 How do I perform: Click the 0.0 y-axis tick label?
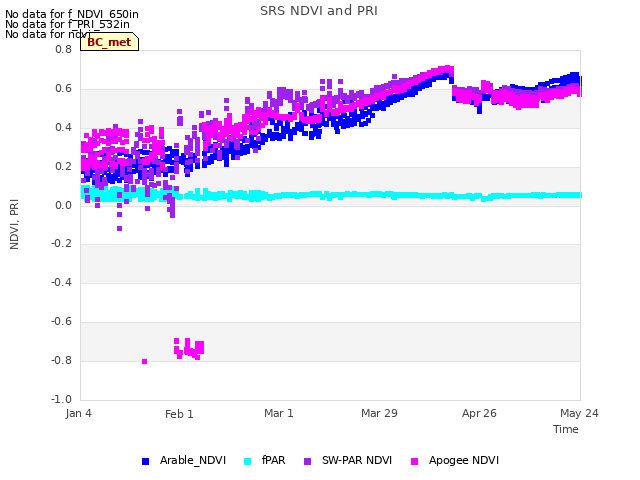click(x=63, y=205)
